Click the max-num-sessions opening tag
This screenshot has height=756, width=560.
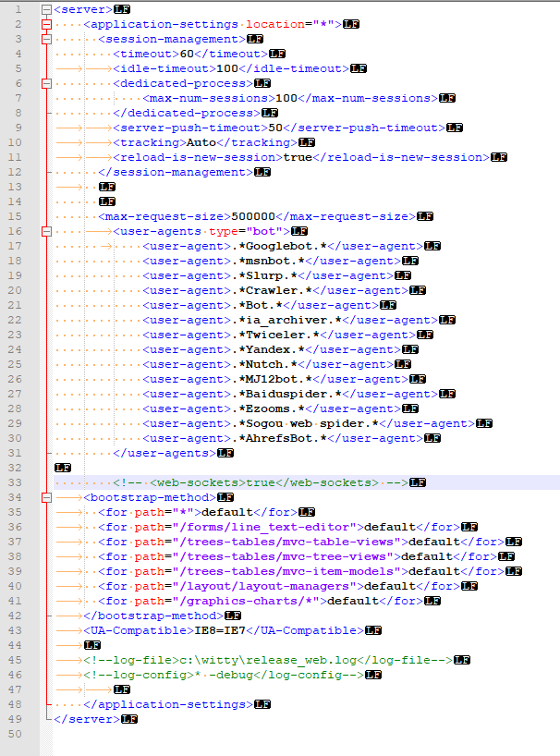coord(209,98)
